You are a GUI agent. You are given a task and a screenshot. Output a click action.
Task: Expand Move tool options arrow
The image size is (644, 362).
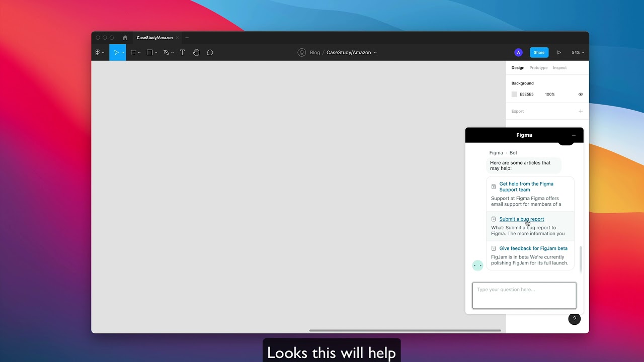(x=123, y=53)
